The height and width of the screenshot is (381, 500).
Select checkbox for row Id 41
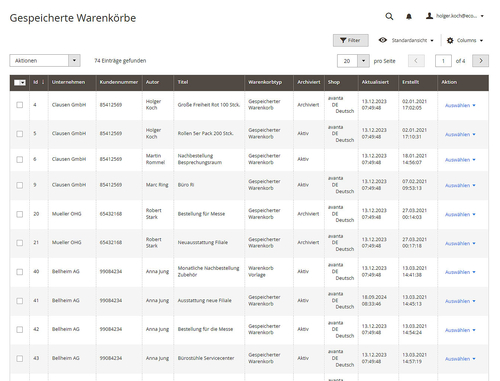pyautogui.click(x=20, y=301)
